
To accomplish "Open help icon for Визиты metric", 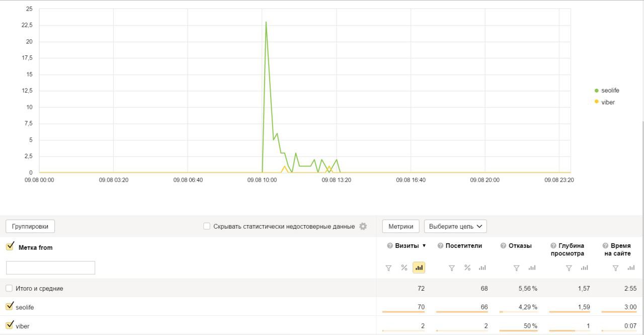I will click(390, 246).
